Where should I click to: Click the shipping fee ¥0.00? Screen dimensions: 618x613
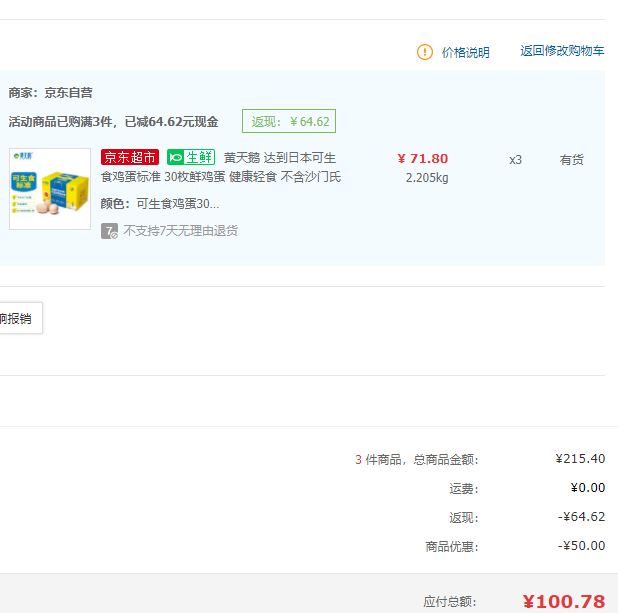588,488
